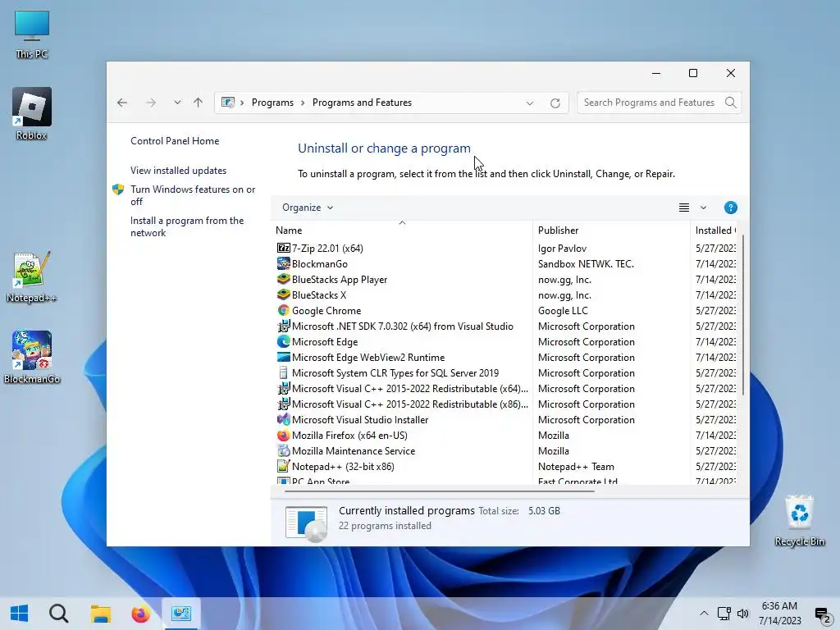Open Turn Windows features on or off
This screenshot has width=840, height=630.
[193, 195]
